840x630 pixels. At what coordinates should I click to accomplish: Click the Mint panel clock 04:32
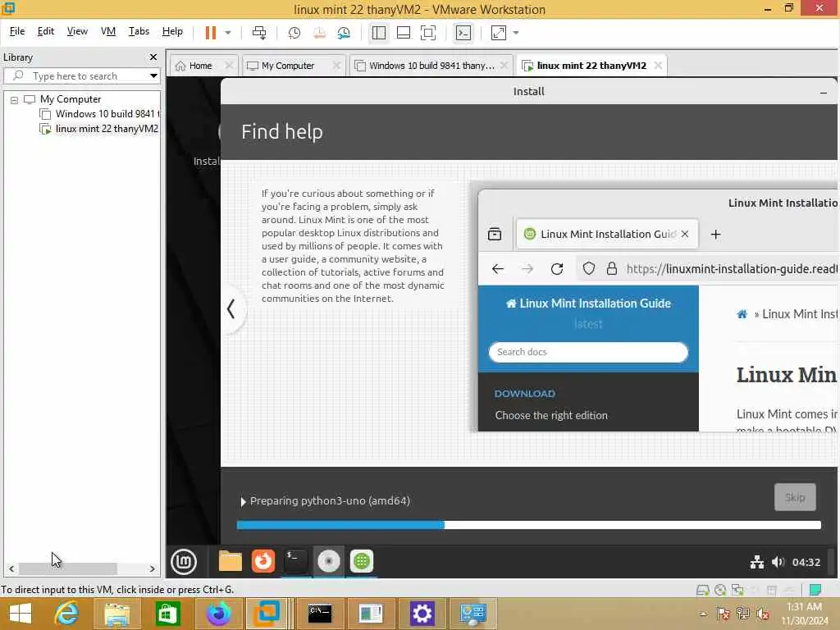coord(806,562)
